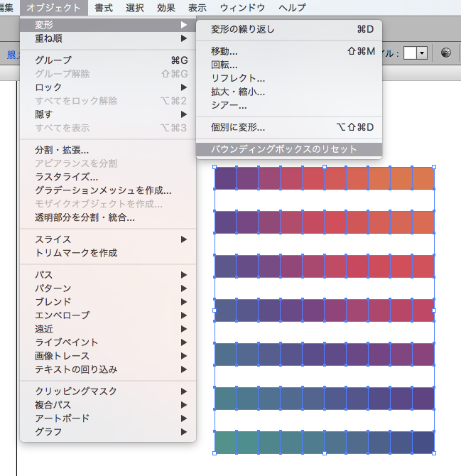This screenshot has width=461, height=476.
Task: Open the style swatch dropdown arrow
Action: (x=422, y=53)
